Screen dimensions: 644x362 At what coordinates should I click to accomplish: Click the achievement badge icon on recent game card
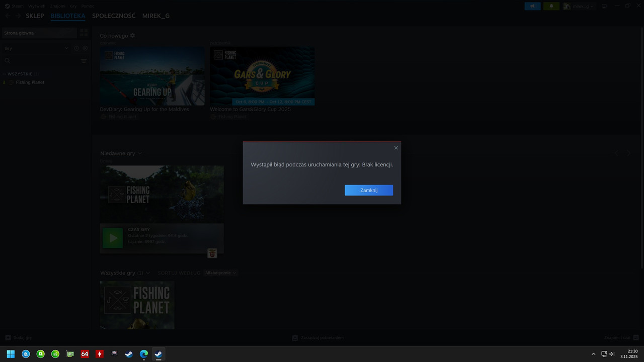tap(212, 253)
